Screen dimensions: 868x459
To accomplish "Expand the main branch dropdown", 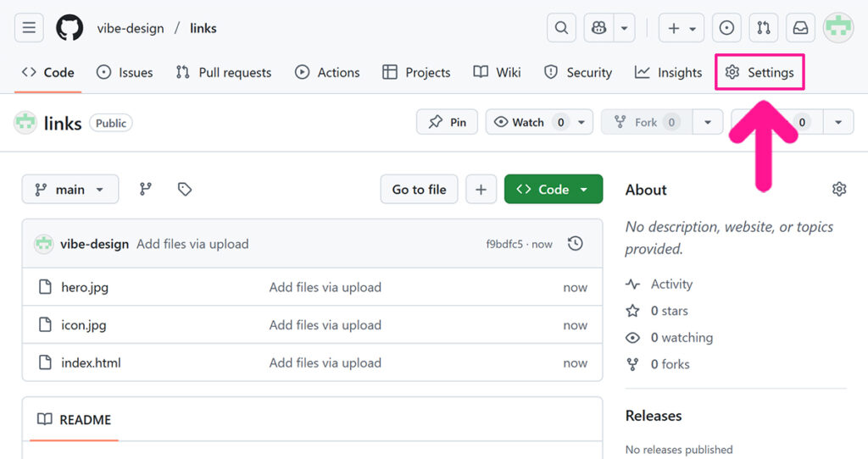I will 70,190.
